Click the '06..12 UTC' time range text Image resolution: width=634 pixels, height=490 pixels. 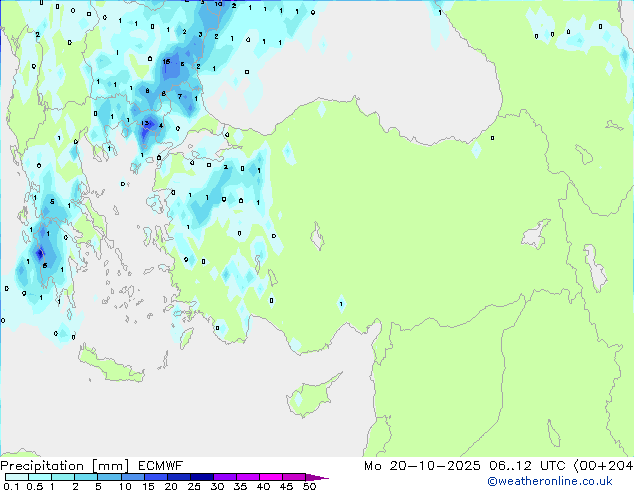[x=527, y=466]
